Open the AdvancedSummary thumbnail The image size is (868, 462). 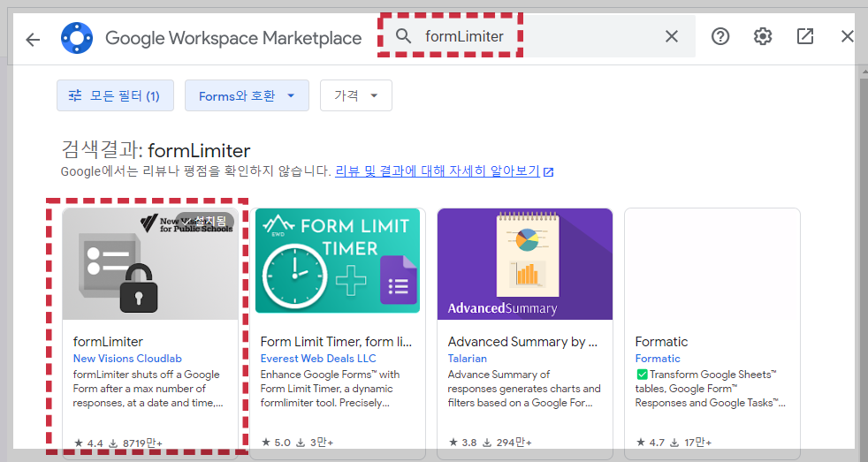pyautogui.click(x=525, y=264)
